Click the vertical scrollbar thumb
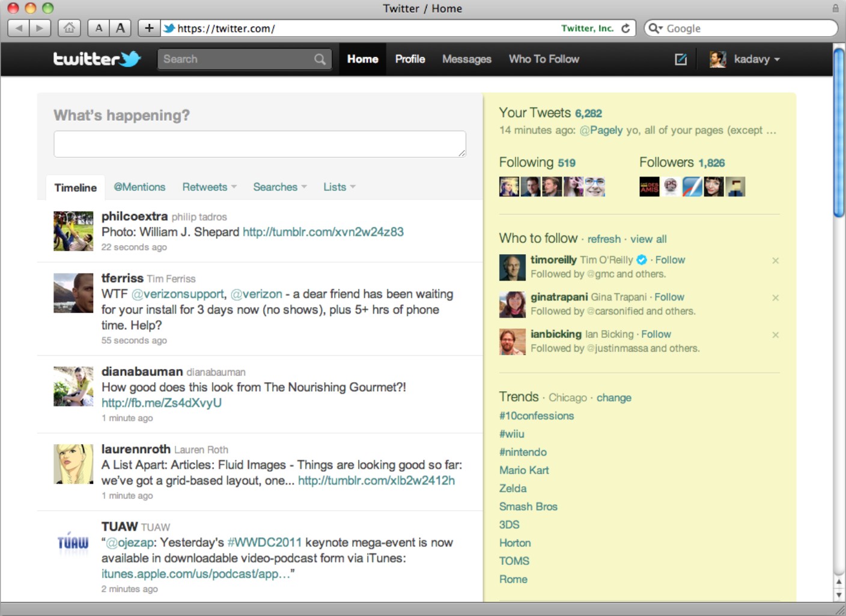Screen dimensions: 846x616 coord(839,132)
